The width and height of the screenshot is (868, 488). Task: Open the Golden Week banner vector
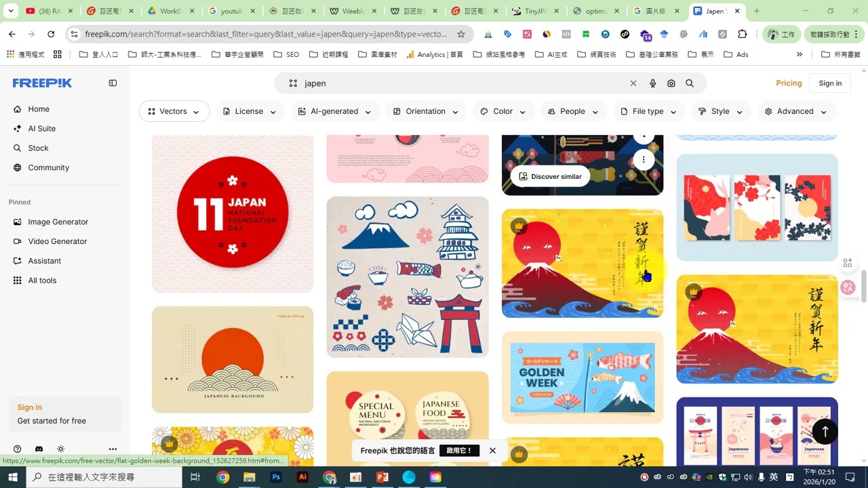[583, 378]
